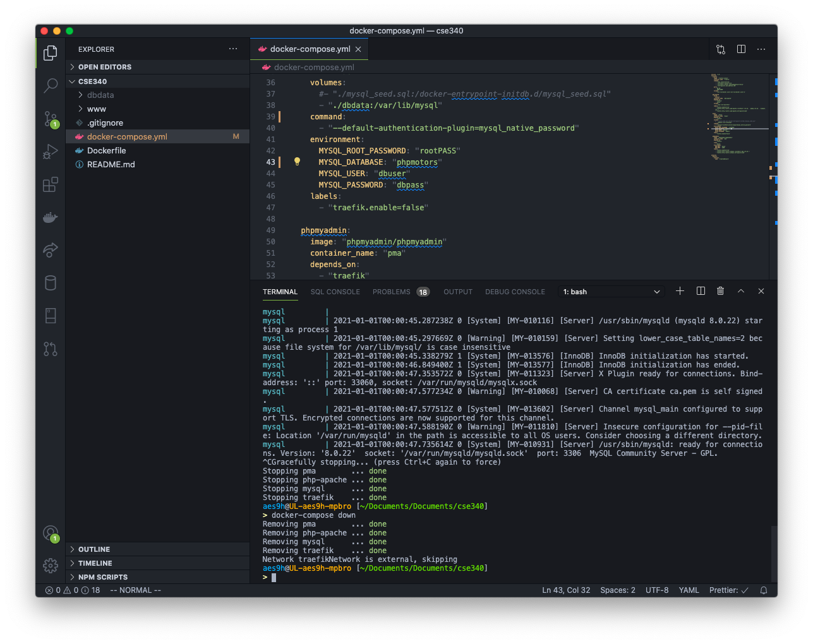Split the editor to the right

coord(741,49)
